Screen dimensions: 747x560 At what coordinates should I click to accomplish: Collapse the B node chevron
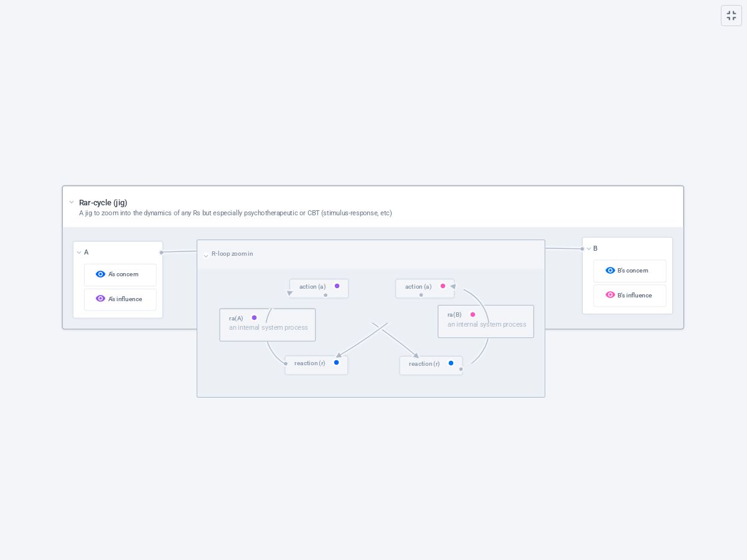point(589,249)
